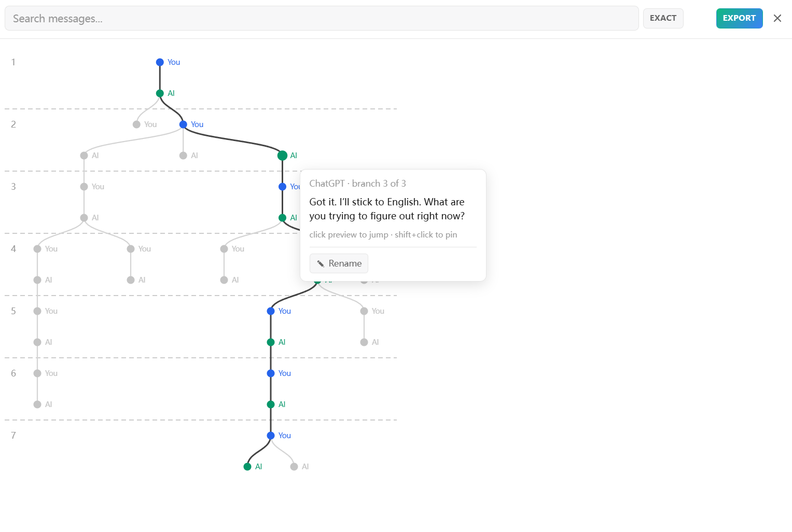Screen dimensions: 792x532
Task: Select the root You node in row 1
Action: [160, 62]
